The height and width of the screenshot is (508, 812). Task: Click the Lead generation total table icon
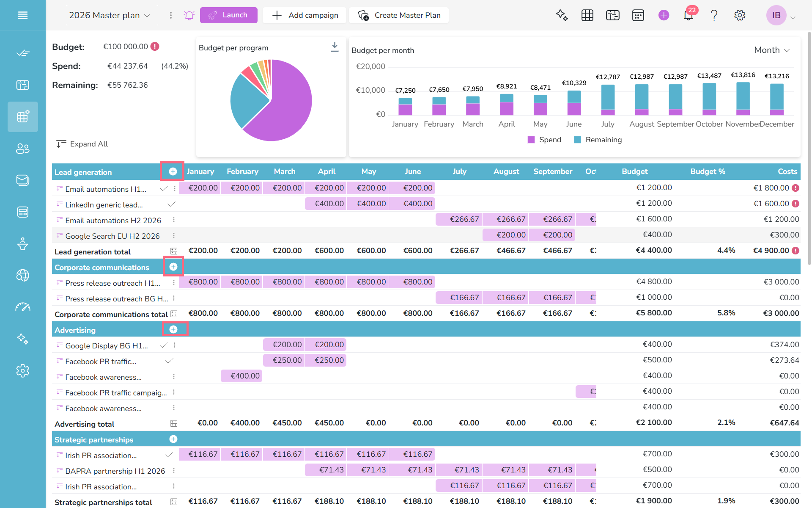point(174,251)
